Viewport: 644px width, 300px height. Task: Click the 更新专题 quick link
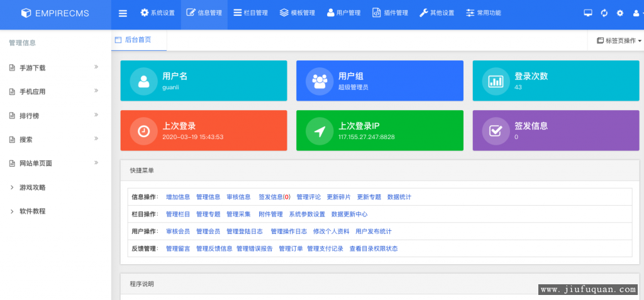(369, 197)
